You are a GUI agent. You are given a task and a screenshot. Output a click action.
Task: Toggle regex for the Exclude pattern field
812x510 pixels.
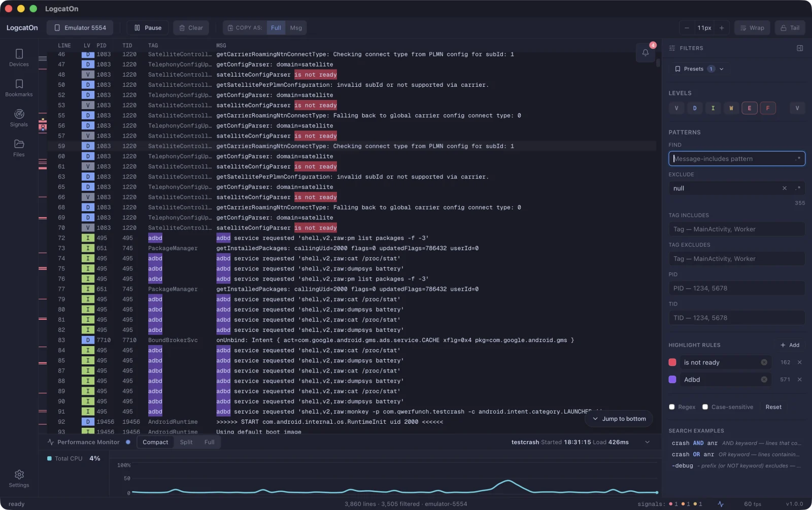798,188
